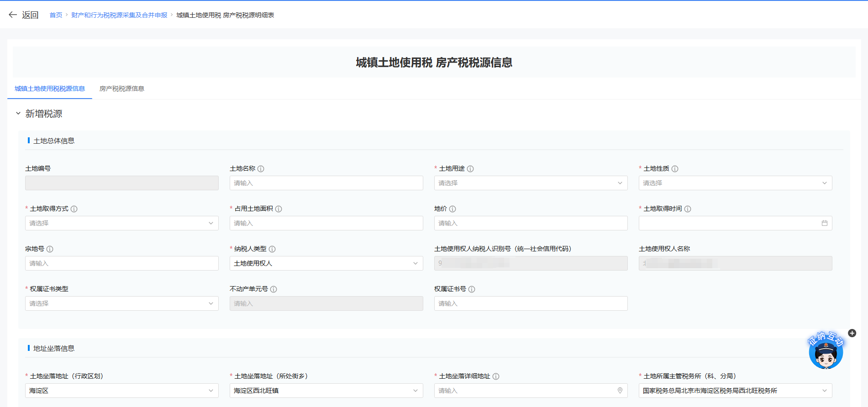868x407 pixels.
Task: Click the 土地总体信息 section heading
Action: point(54,141)
